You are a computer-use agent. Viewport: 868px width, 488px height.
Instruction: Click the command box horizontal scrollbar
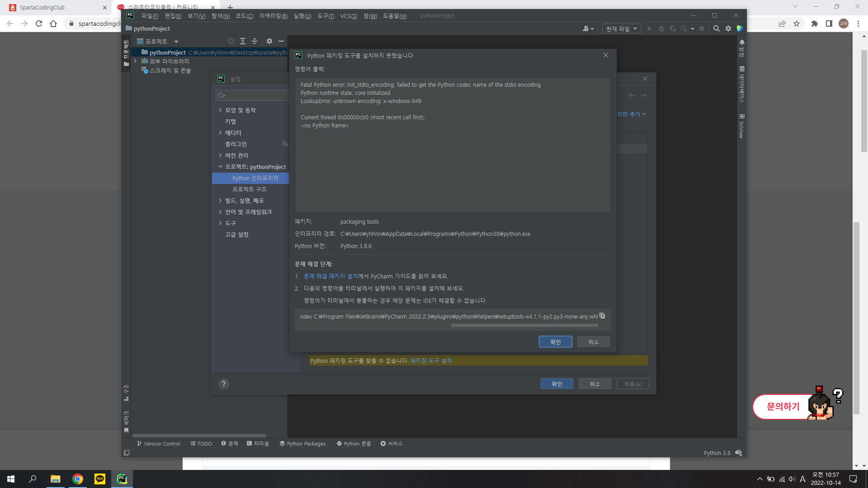[x=524, y=325]
